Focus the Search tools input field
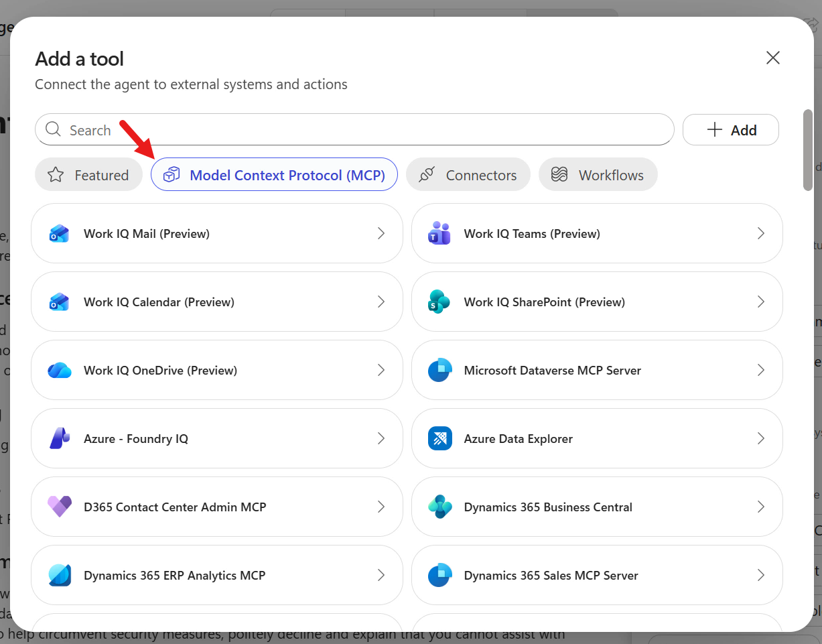822x644 pixels. point(354,129)
